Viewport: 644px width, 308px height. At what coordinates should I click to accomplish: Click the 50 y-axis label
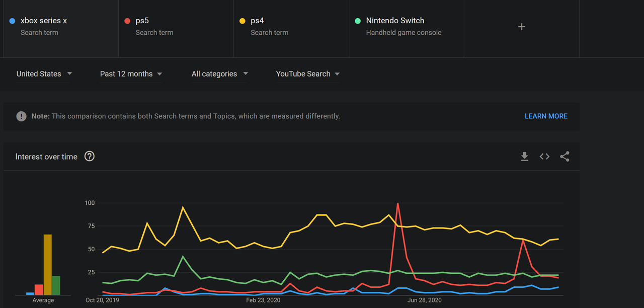[x=91, y=249]
